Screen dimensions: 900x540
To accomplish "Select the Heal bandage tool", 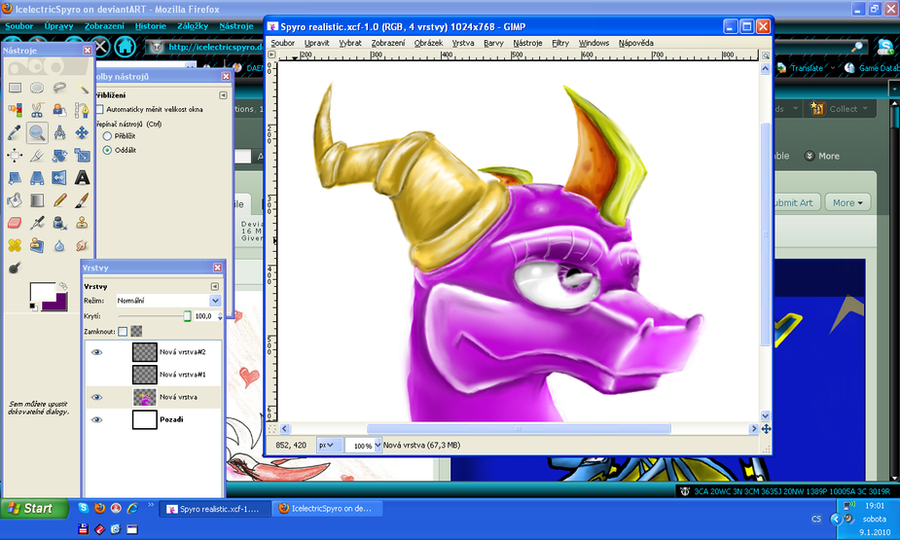I will (15, 246).
